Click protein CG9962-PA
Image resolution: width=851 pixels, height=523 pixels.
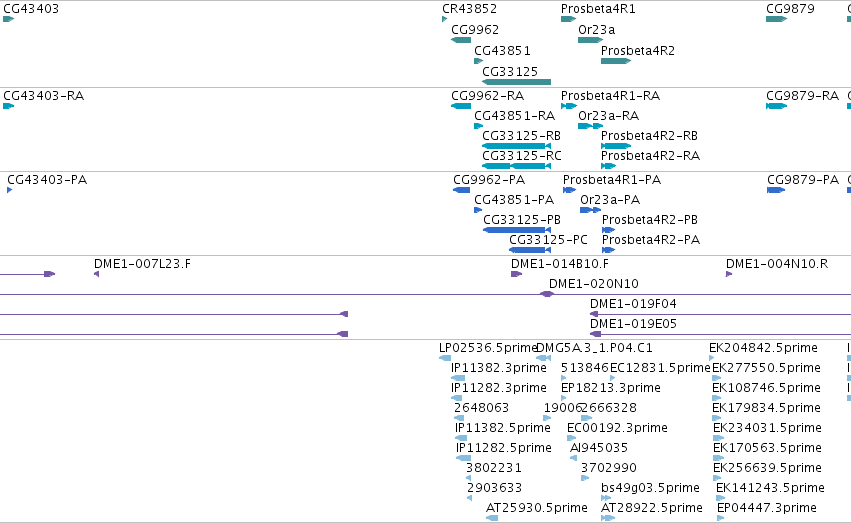click(x=489, y=180)
